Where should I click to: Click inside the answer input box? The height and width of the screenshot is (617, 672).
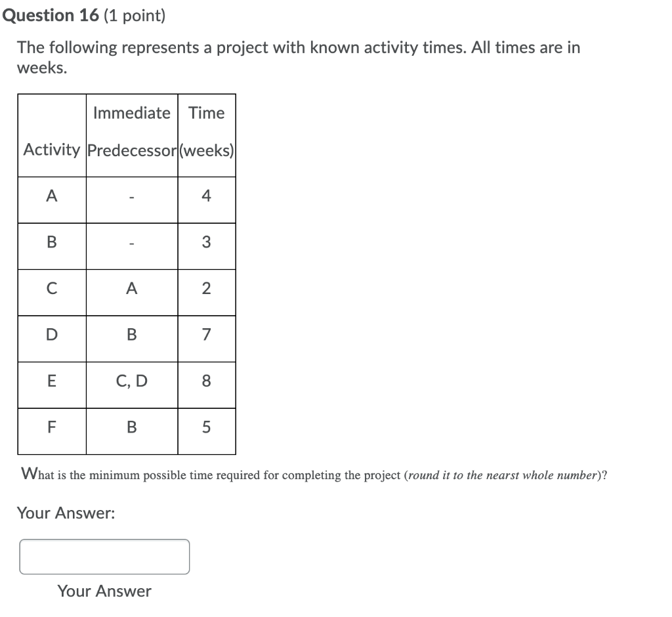[105, 556]
